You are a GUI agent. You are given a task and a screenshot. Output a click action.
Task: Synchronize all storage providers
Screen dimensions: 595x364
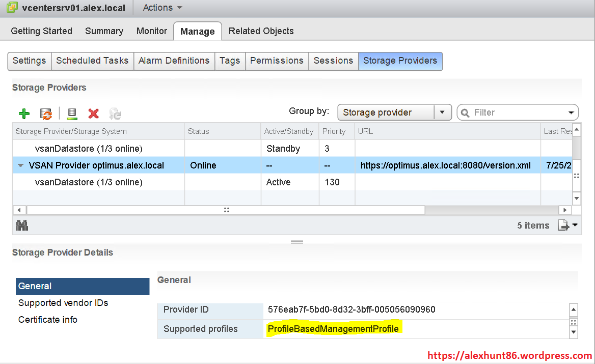coord(46,114)
